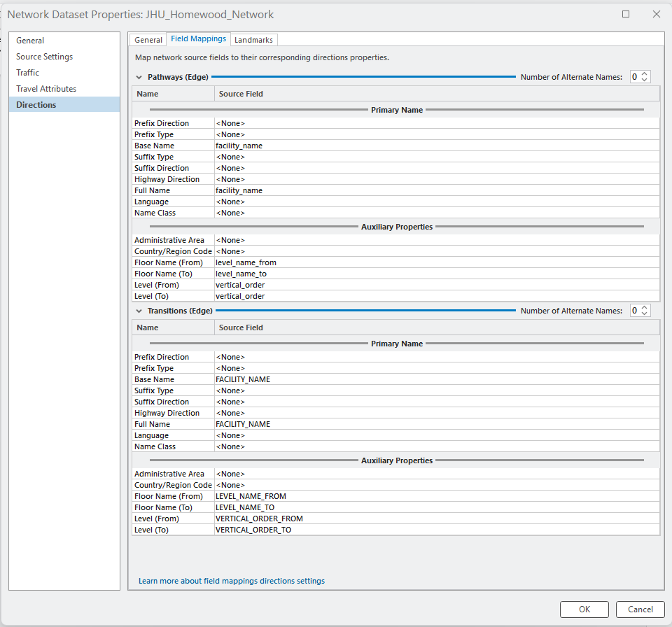The image size is (672, 627).
Task: Select the level_name_from source field cell
Action: pos(437,262)
